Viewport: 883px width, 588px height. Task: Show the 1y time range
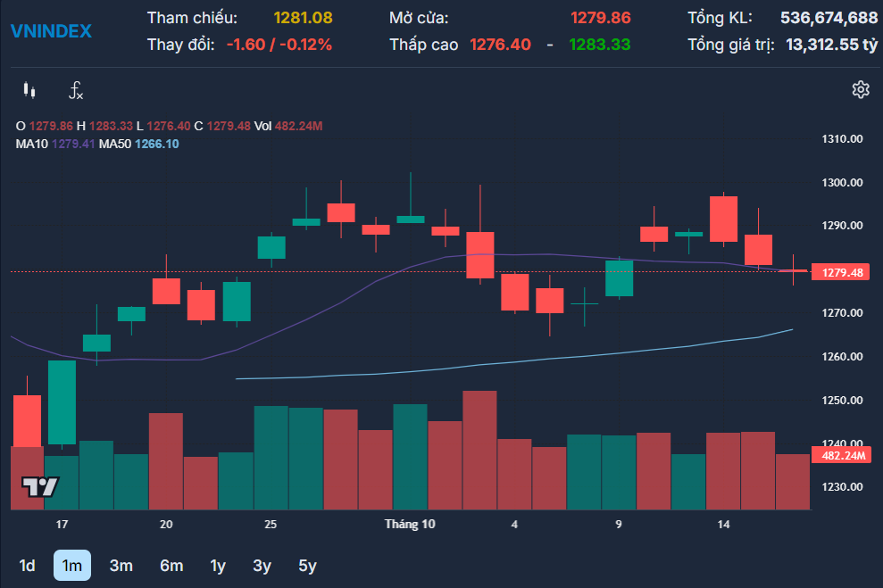pos(218,566)
